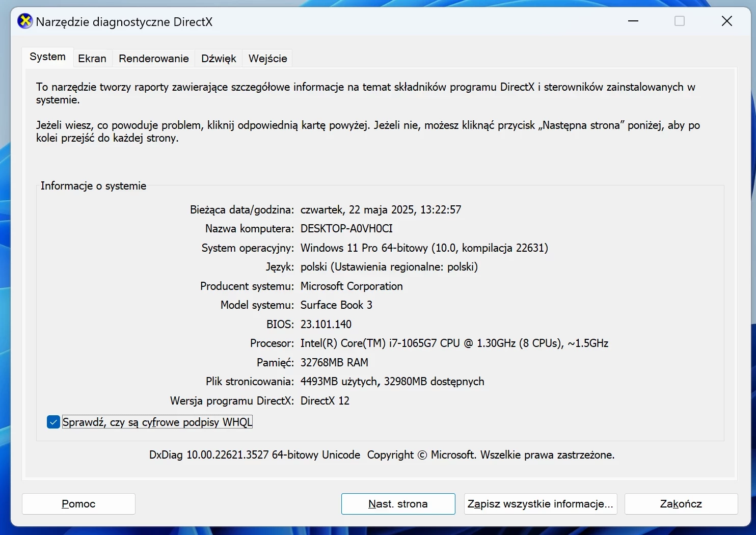Click the 32768MB RAM memory value

(334, 363)
